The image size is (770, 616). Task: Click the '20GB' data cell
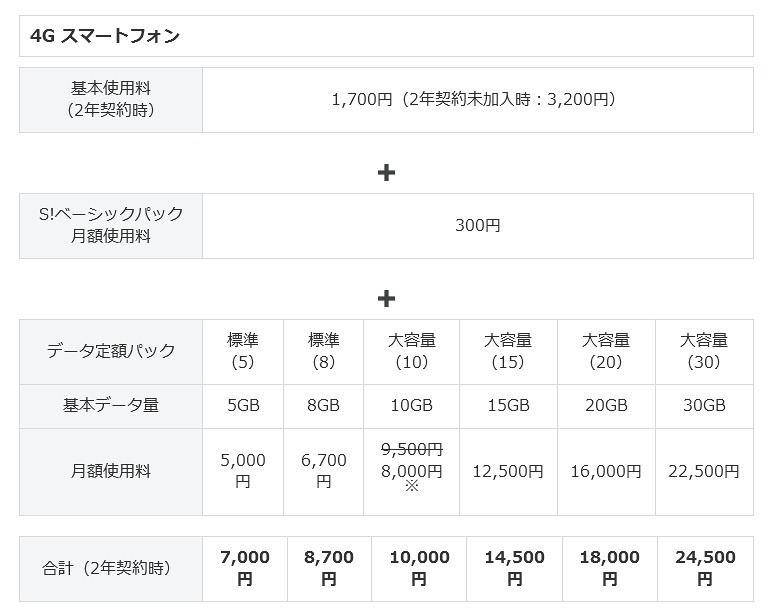click(x=606, y=406)
